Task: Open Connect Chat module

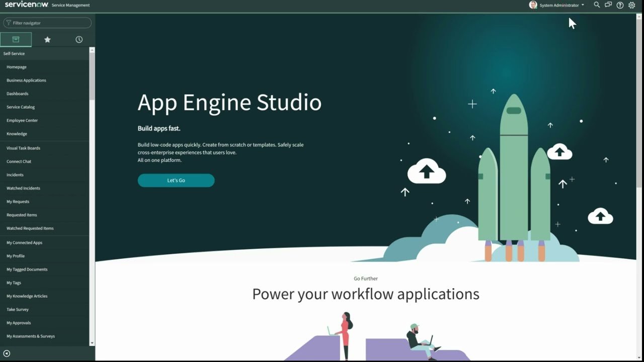Action: click(x=19, y=161)
